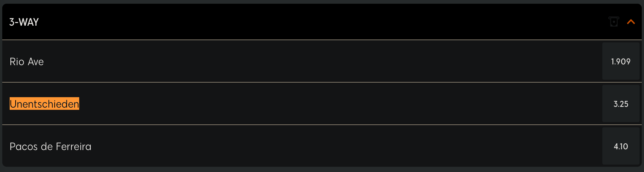Bet on the away win at 4.10

(x=621, y=146)
